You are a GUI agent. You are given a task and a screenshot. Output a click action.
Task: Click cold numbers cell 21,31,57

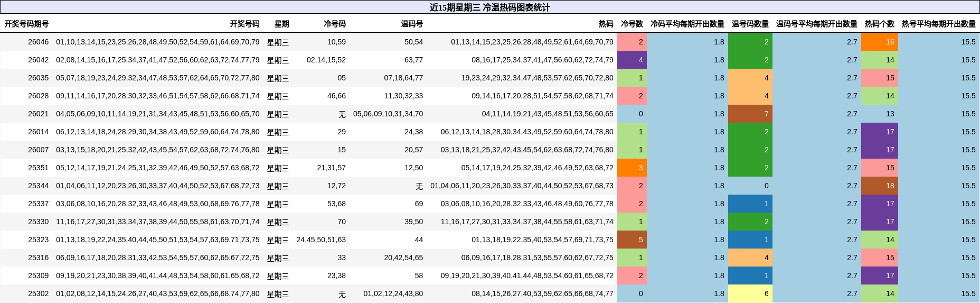click(x=331, y=168)
